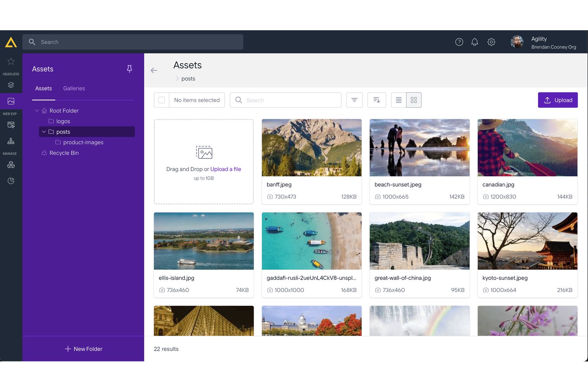Screen dimensions: 588x392
Task: Open beach-sunset.jpeg thumbnail
Action: [x=420, y=148]
